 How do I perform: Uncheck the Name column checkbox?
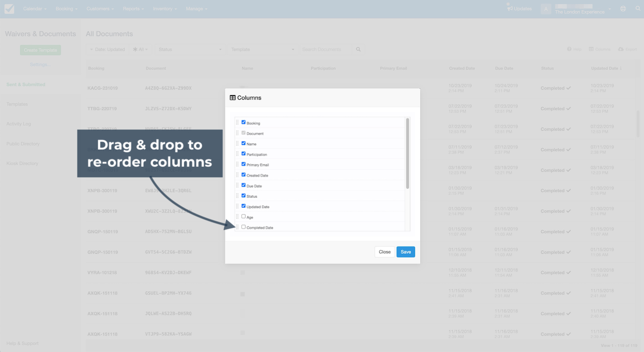tap(244, 143)
